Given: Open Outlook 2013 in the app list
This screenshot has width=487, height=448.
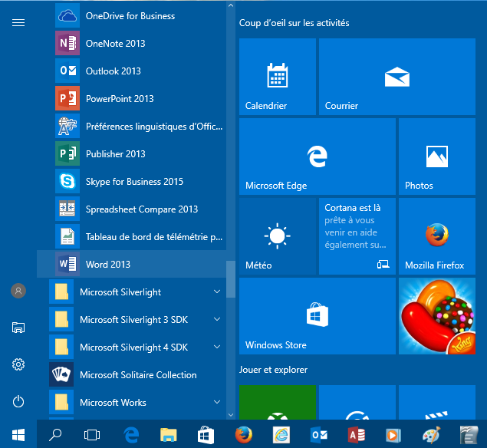Looking at the screenshot, I should pos(131,71).
